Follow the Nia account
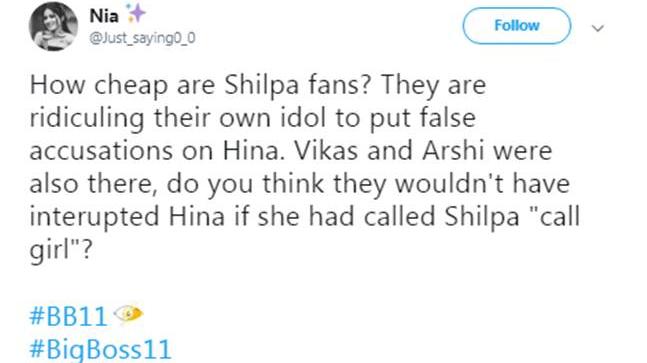The image size is (647, 363). tap(517, 26)
